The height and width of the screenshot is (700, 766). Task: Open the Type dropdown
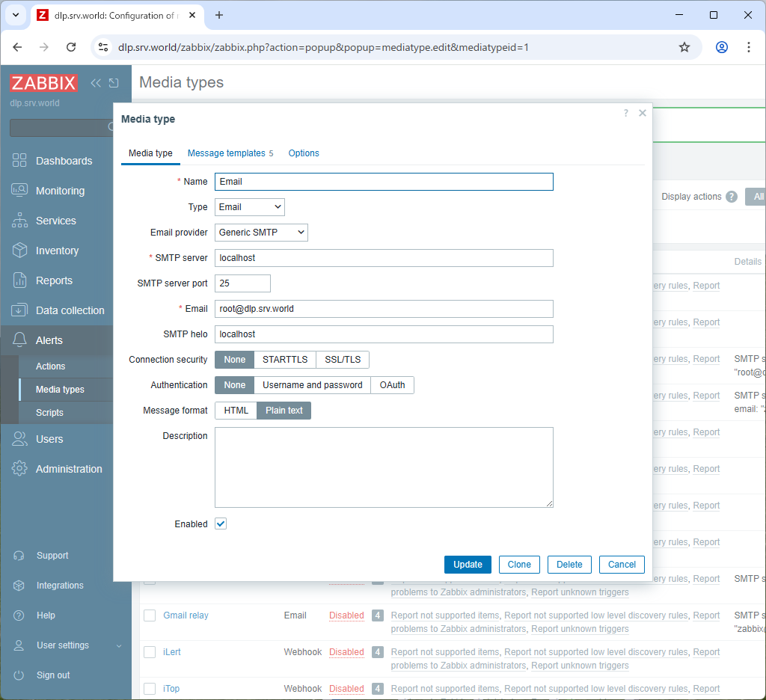coord(249,206)
